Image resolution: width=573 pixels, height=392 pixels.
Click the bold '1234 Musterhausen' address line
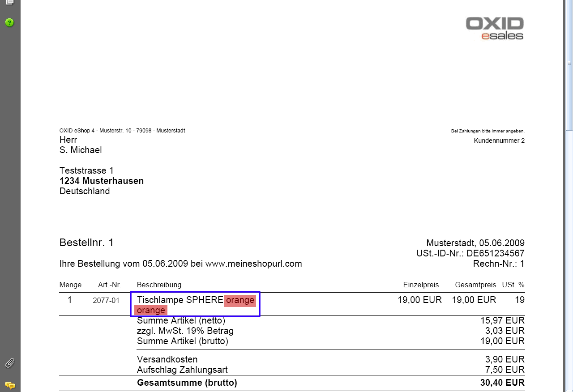click(102, 181)
